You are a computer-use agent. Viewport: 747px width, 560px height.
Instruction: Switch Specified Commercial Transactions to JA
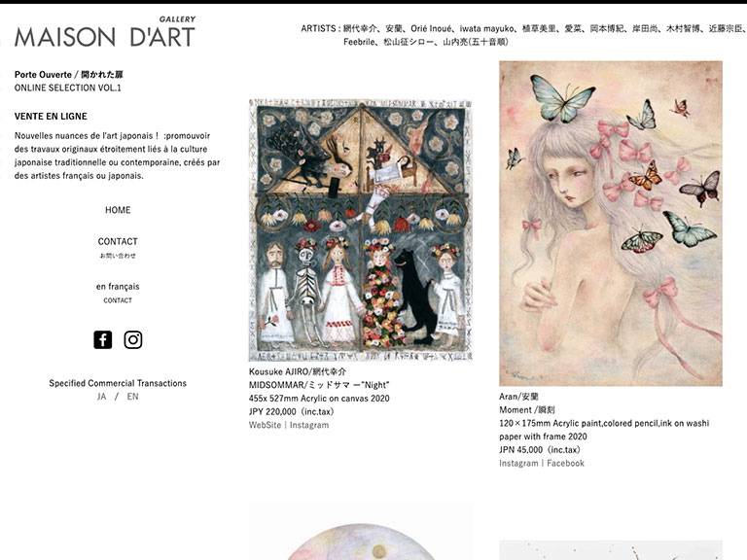101,397
